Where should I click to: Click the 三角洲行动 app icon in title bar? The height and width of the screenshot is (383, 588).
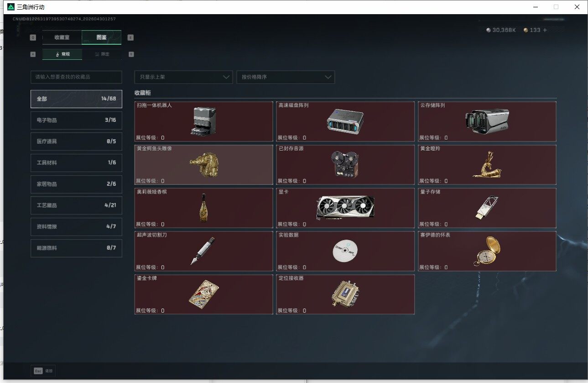tap(11, 7)
